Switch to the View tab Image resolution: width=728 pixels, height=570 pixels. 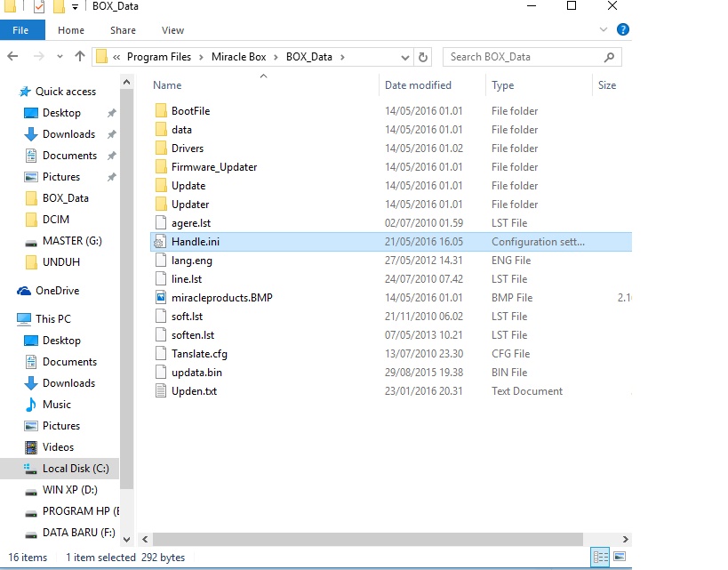(172, 29)
